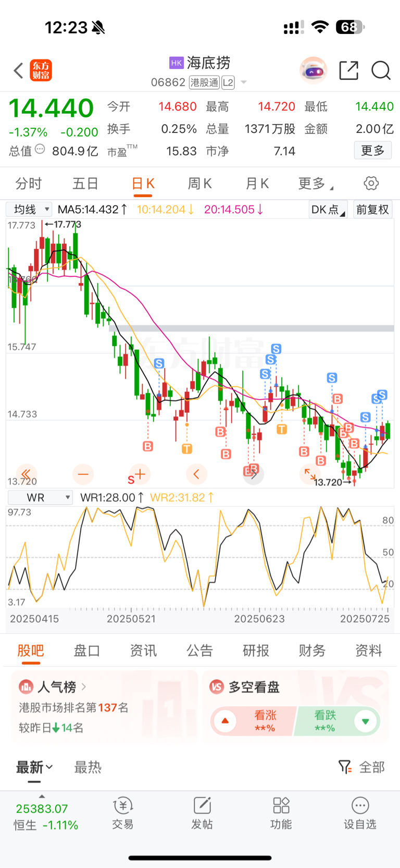Open chart settings gear icon

[x=371, y=183]
